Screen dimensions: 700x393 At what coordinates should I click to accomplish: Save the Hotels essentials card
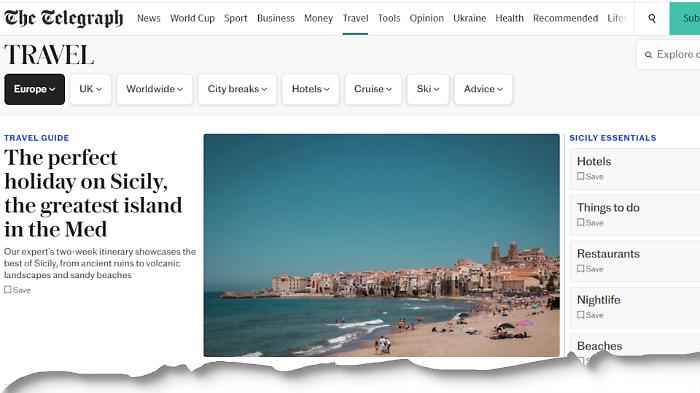coord(590,176)
